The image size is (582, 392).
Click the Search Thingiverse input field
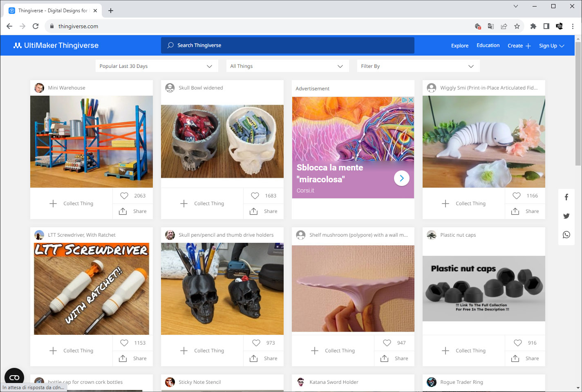coord(288,45)
